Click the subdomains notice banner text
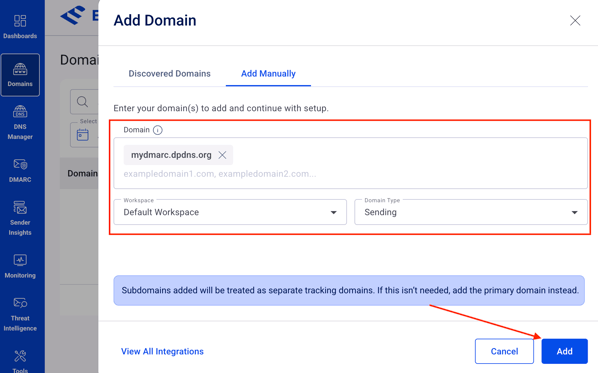Screen dimensions: 598x373 (349, 290)
